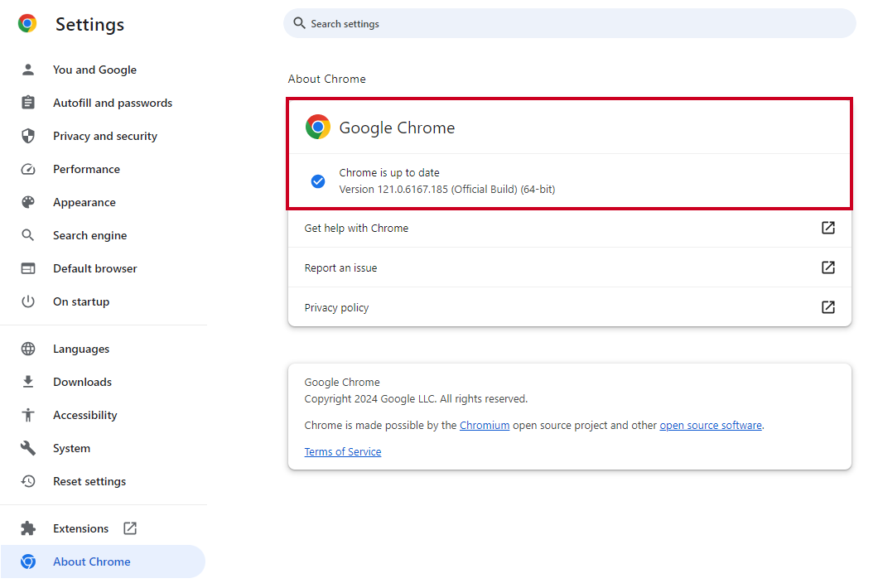Open external link icon for Get help with Chrome
Image resolution: width=878 pixels, height=588 pixels.
[828, 228]
